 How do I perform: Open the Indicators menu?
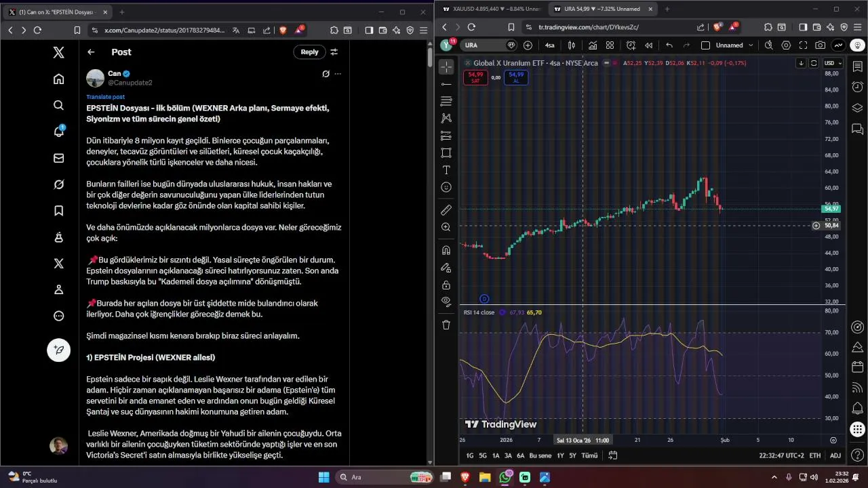(593, 45)
